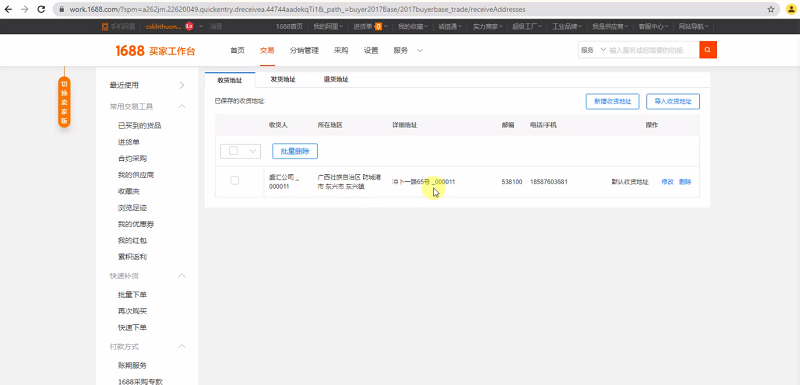Click the orange 切换卖家版 side badge
Screen dimensions: 800x385
pos(64,102)
